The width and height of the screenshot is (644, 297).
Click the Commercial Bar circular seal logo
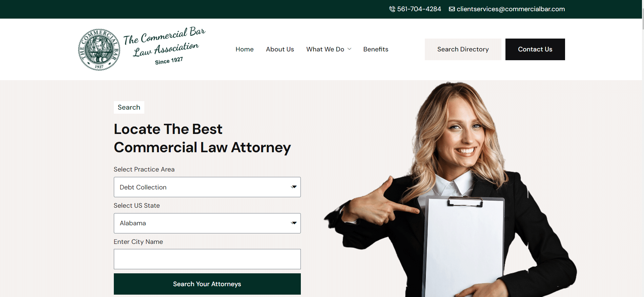pyautogui.click(x=99, y=49)
